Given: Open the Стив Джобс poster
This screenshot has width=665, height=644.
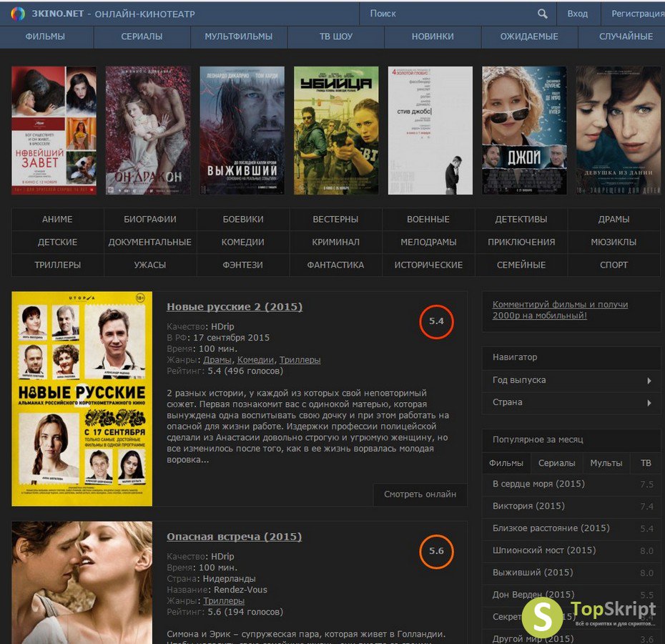Looking at the screenshot, I should [430, 130].
